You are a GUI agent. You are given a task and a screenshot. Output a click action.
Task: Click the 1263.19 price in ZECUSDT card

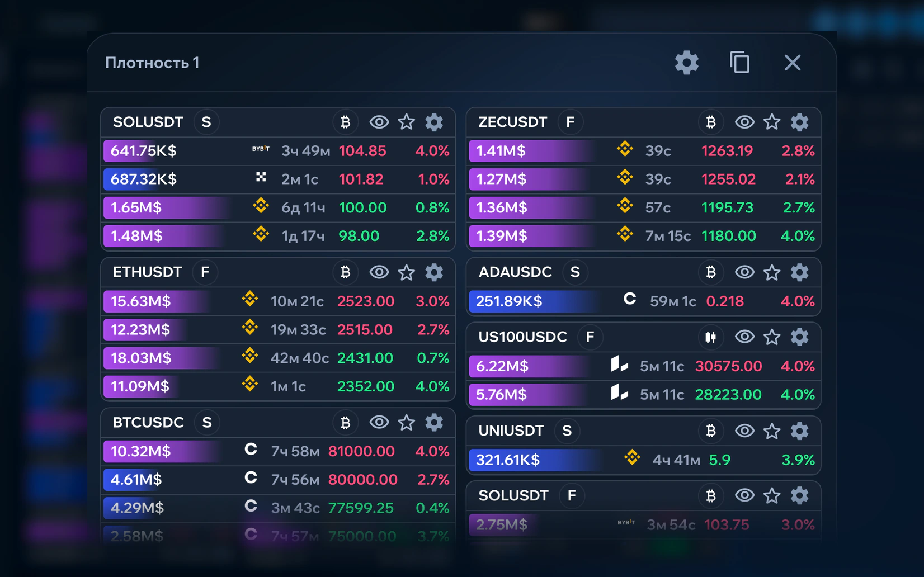tap(727, 151)
